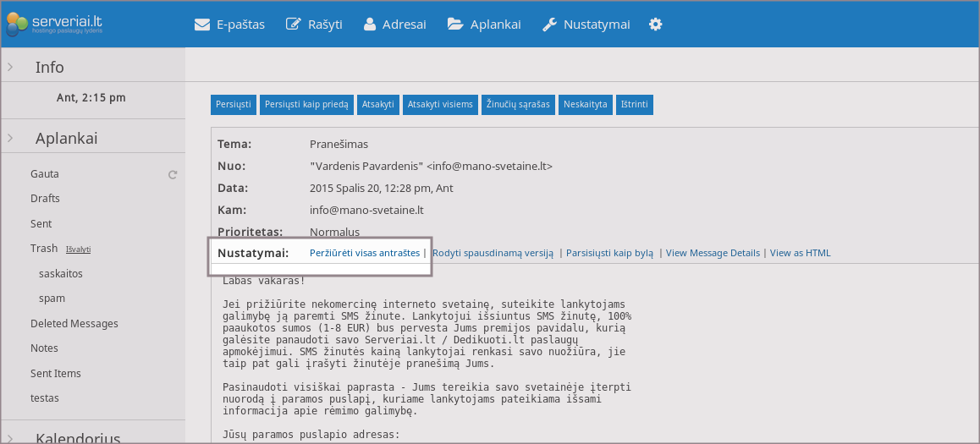The width and height of the screenshot is (980, 444).
Task: Empty trash via Išvalyti link
Action: point(78,249)
